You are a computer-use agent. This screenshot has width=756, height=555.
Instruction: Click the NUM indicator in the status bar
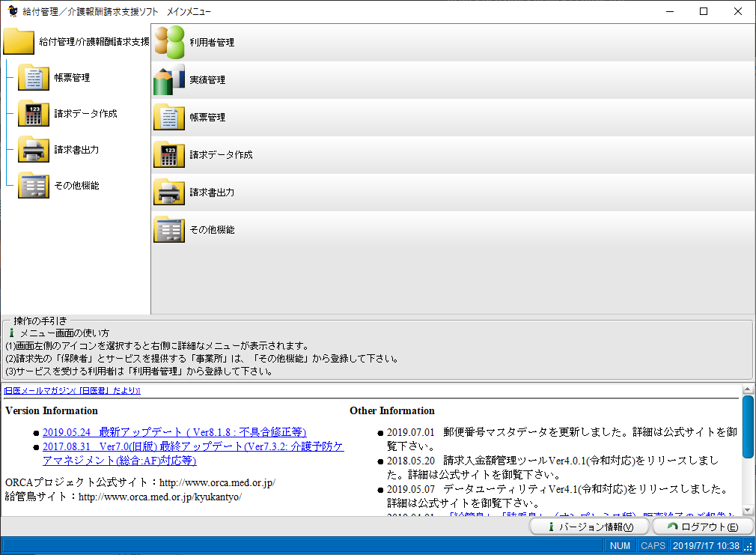click(x=620, y=545)
